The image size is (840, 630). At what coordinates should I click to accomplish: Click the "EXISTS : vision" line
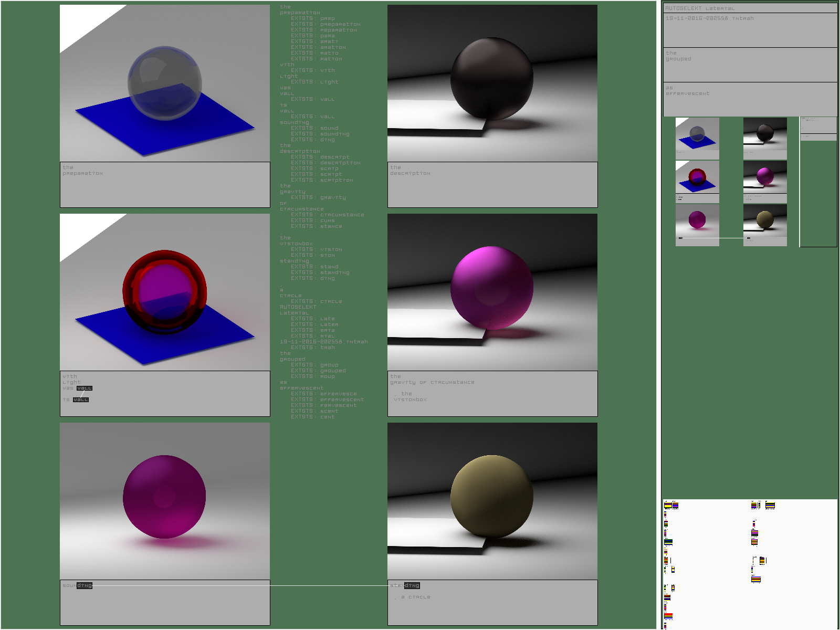(317, 249)
